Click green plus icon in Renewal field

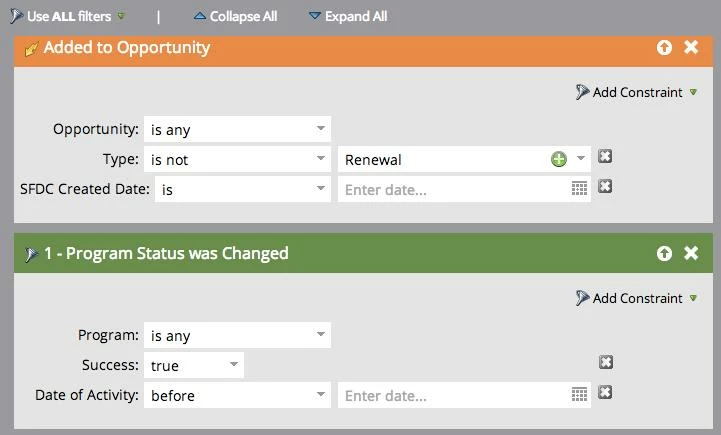click(558, 159)
